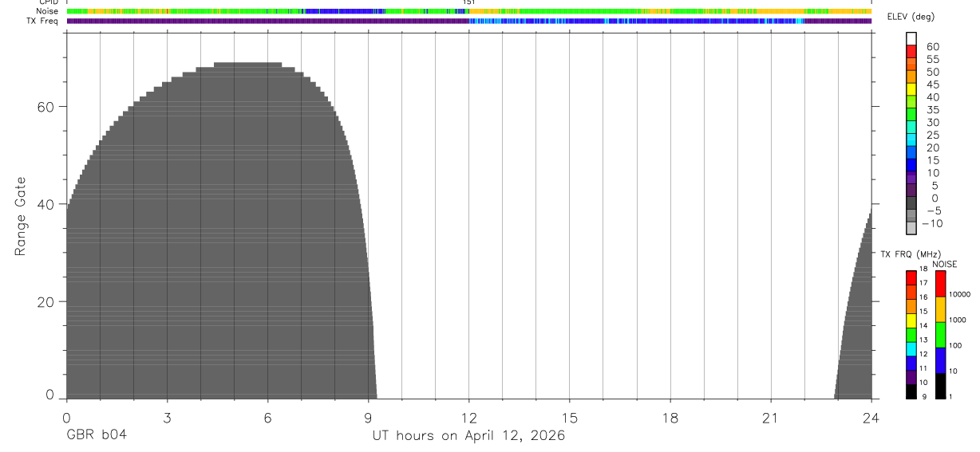Click the yellow swatch in the ELEV (deg) legend
This screenshot has width=980, height=452.
pyautogui.click(x=911, y=89)
